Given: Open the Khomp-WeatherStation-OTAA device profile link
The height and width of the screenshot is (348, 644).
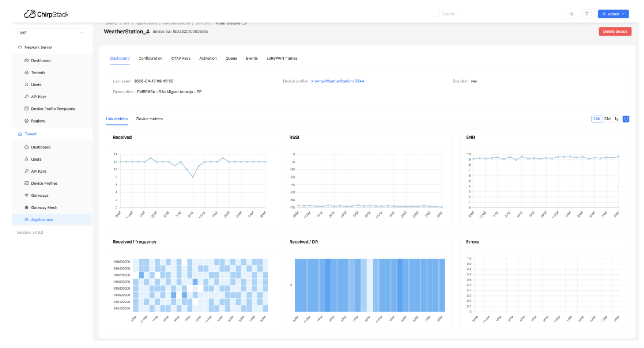Looking at the screenshot, I should pos(337,81).
